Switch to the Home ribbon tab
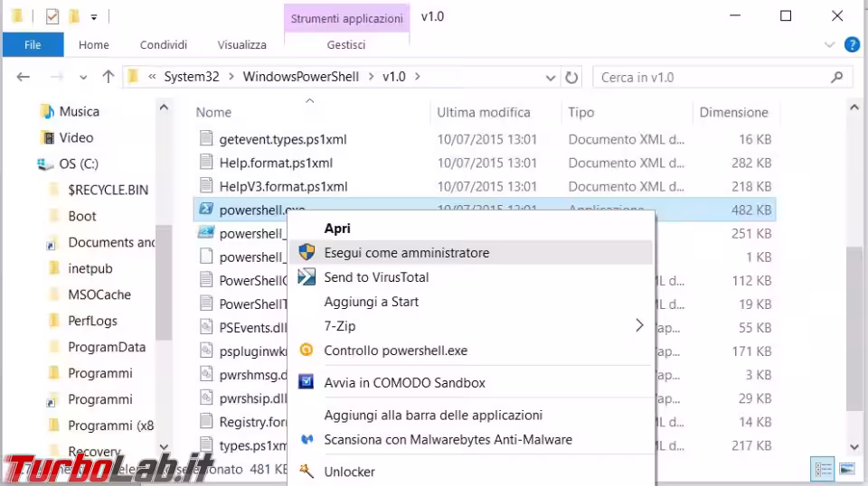Image resolution: width=868 pixels, height=486 pixels. point(93,45)
